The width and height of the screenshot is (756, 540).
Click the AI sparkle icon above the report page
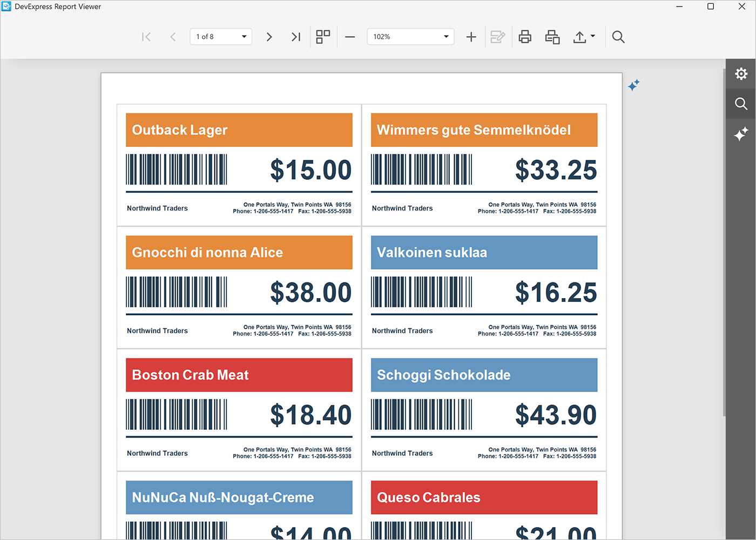coord(633,85)
